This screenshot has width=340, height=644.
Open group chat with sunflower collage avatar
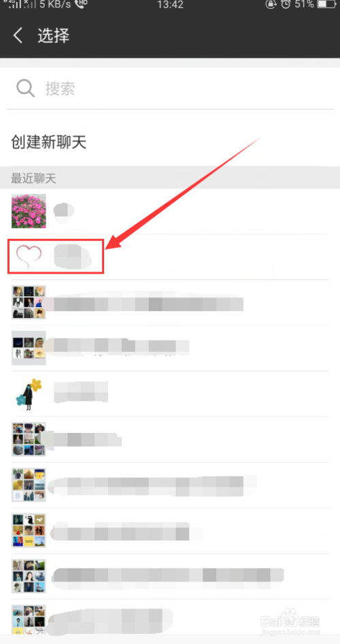coord(170,485)
